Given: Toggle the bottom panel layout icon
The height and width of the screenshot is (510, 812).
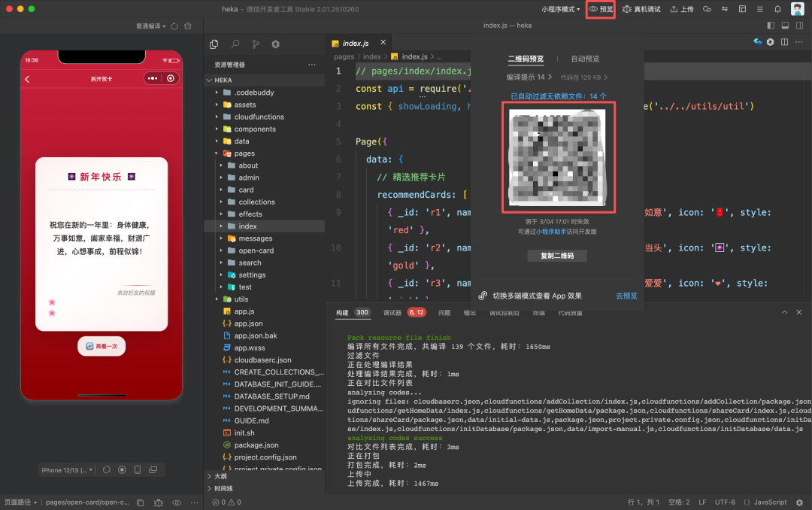Looking at the screenshot, I should (x=785, y=26).
